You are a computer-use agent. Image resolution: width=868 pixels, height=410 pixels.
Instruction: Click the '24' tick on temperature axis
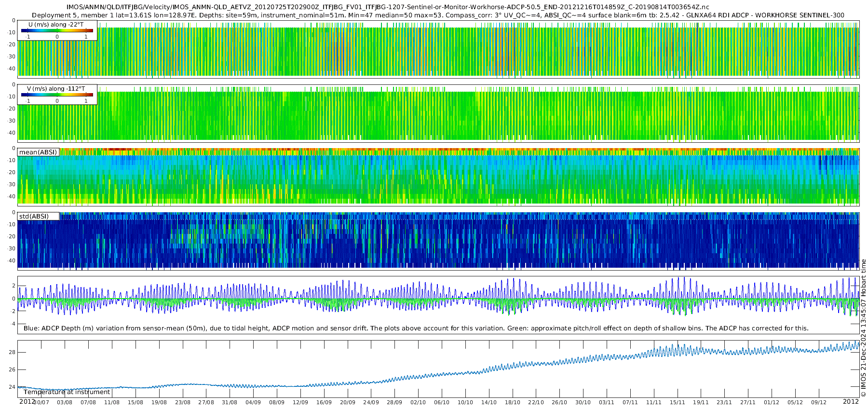click(x=12, y=387)
